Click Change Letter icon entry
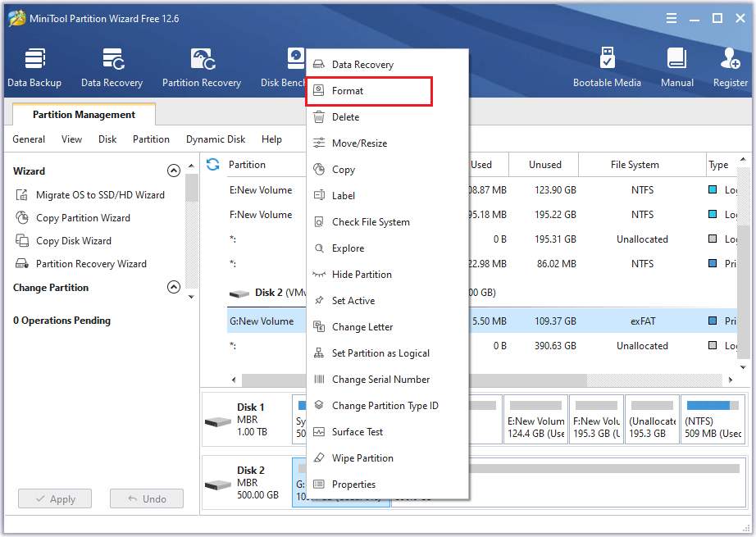Image resolution: width=756 pixels, height=537 pixels. tap(387, 327)
